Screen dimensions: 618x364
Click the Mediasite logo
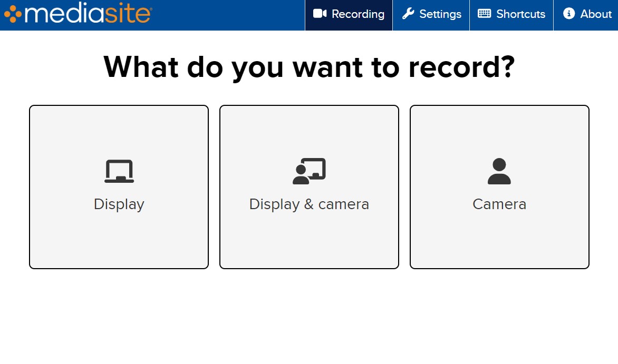click(x=79, y=14)
